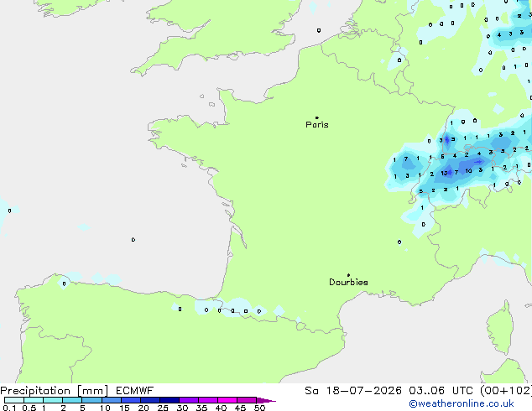Image resolution: width=532 pixels, height=411 pixels.
Task: Click the 2–5 mm legend swatch
Action: [72, 400]
